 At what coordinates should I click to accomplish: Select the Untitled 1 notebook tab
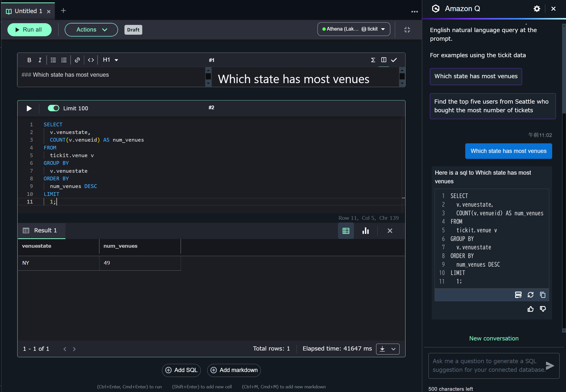[x=28, y=11]
